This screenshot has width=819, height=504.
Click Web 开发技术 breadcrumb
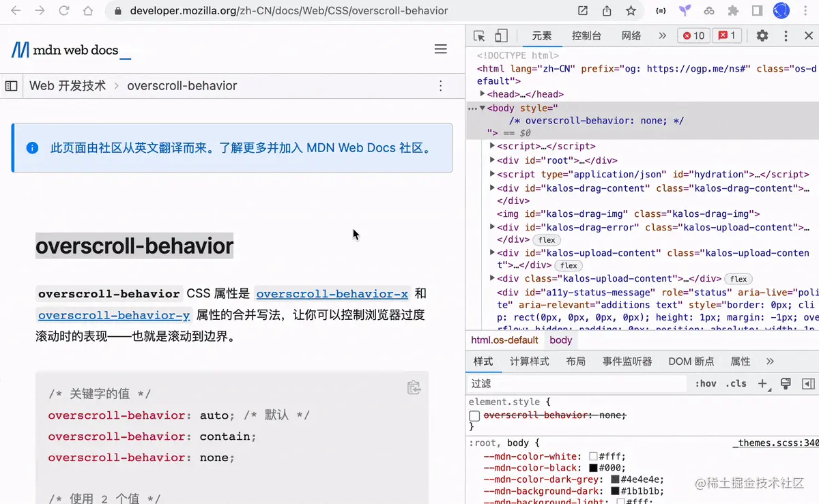[68, 86]
